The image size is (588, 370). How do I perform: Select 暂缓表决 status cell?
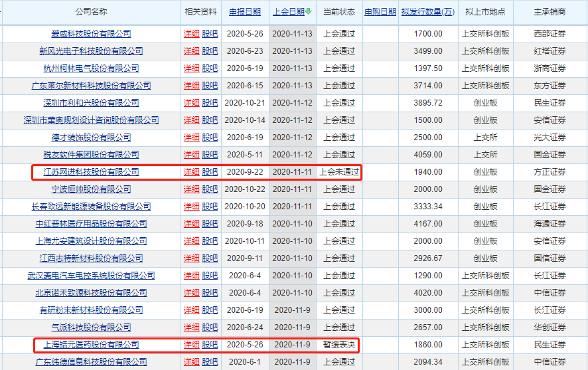click(x=339, y=345)
